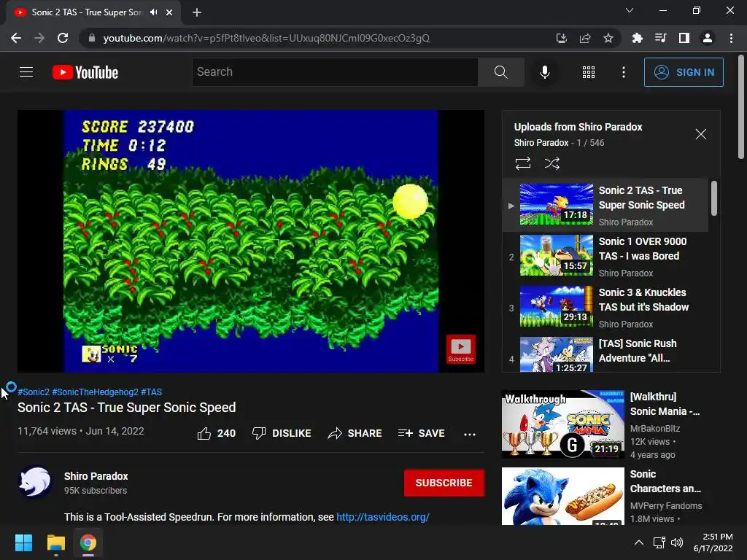Viewport: 747px width, 560px height.
Task: Click the SIGN IN button
Action: 684,72
